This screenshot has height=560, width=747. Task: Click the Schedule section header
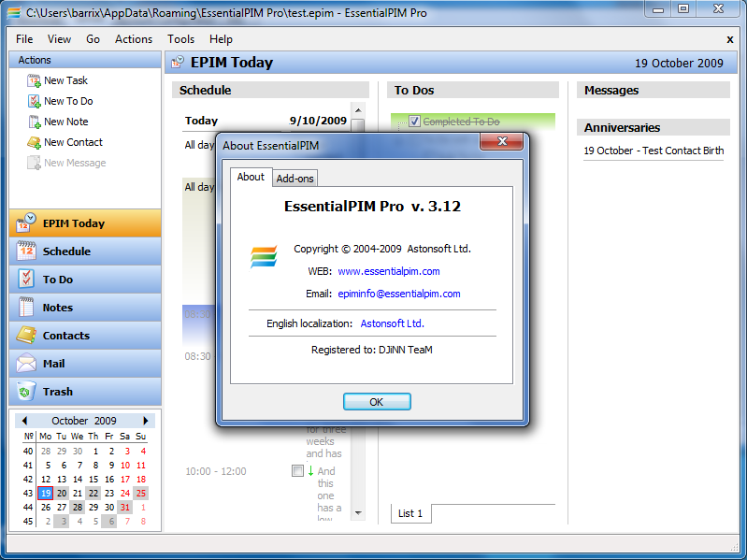[270, 90]
